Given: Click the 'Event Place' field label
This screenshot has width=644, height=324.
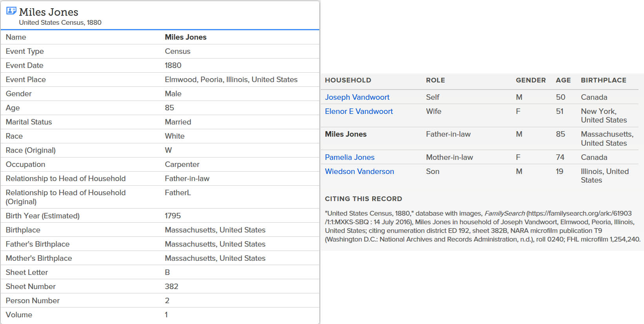Looking at the screenshot, I should tap(25, 79).
